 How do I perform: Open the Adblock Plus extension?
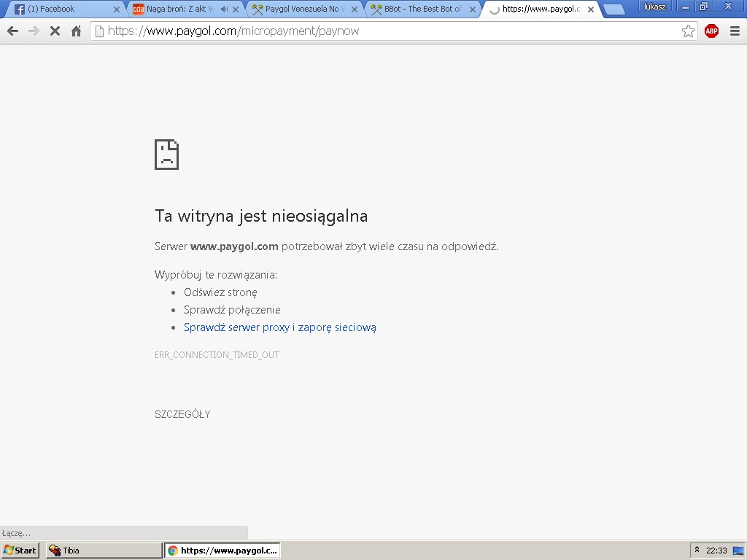711,31
